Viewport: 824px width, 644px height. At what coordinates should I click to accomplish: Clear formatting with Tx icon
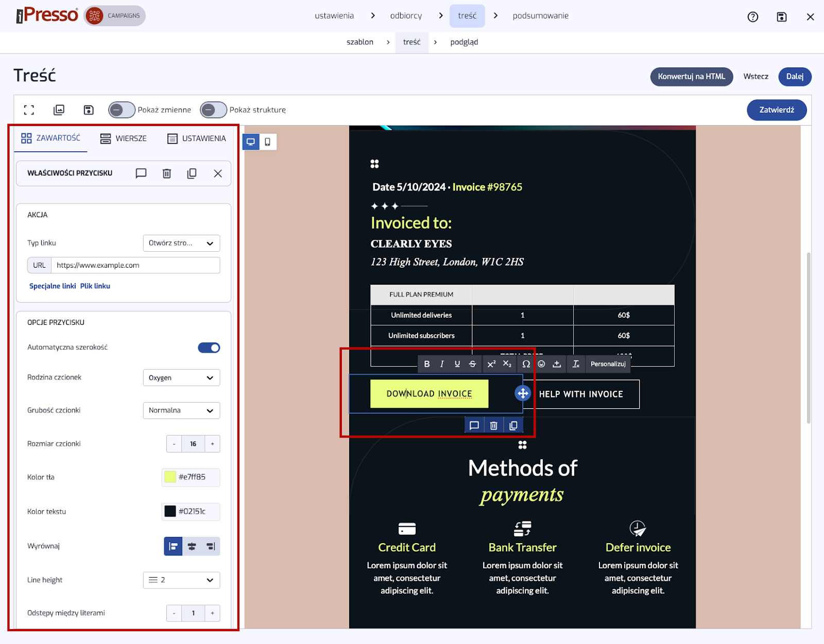click(576, 364)
